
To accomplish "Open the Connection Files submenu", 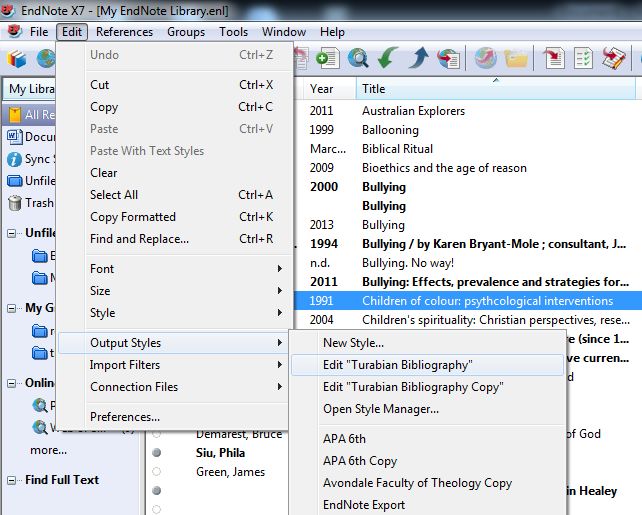I will [175, 387].
